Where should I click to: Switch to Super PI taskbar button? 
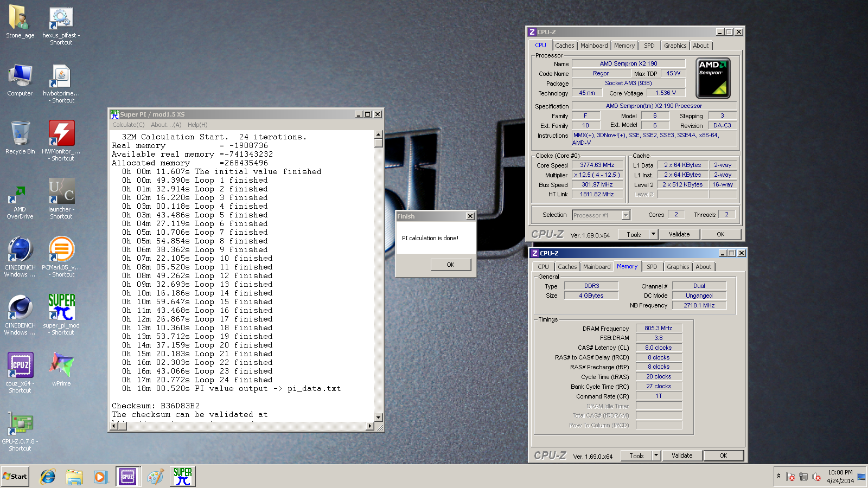point(182,477)
